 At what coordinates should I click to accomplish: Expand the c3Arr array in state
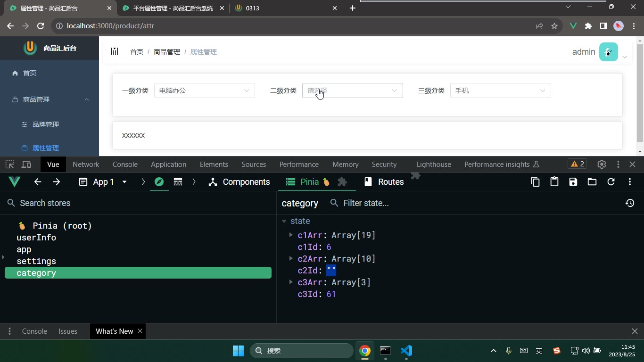click(x=291, y=282)
